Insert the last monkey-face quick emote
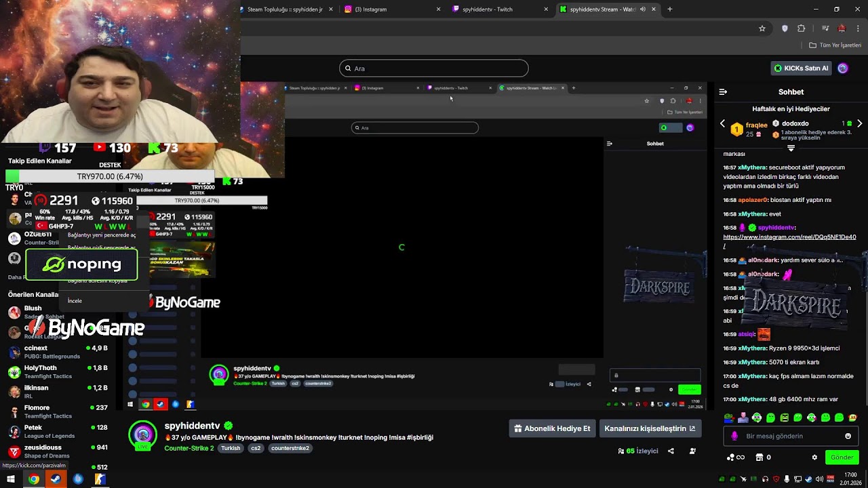The height and width of the screenshot is (488, 868). pyautogui.click(x=852, y=418)
